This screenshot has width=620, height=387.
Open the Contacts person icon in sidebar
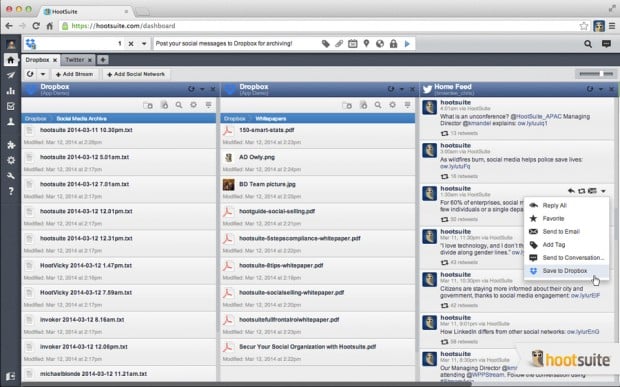pyautogui.click(x=11, y=122)
